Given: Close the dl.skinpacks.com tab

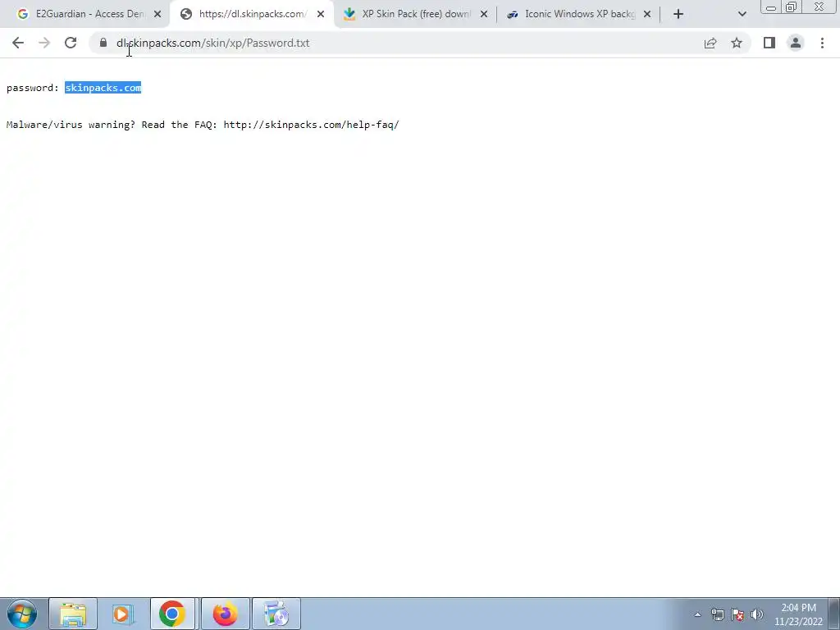Looking at the screenshot, I should click(x=321, y=14).
